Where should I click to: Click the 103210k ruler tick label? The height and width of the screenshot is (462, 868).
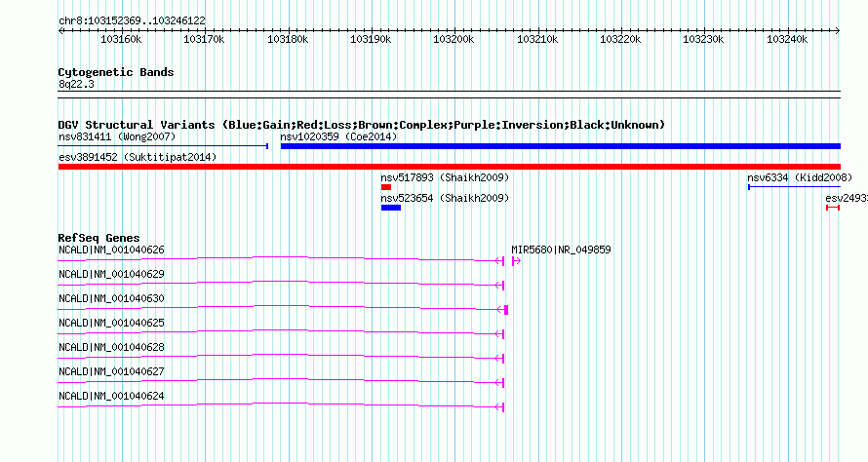click(537, 39)
